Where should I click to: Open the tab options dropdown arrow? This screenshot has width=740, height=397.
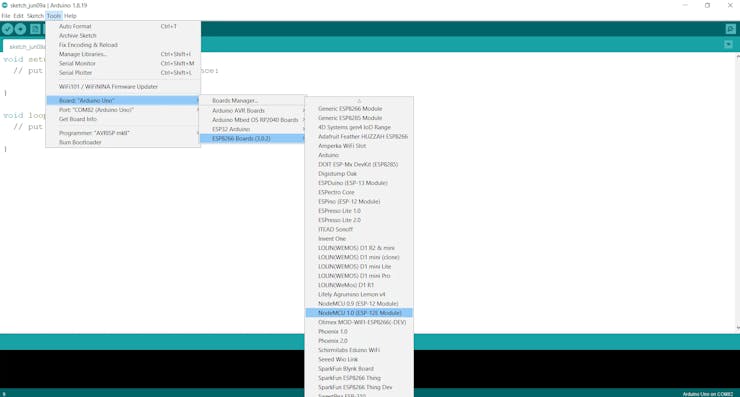tap(728, 44)
